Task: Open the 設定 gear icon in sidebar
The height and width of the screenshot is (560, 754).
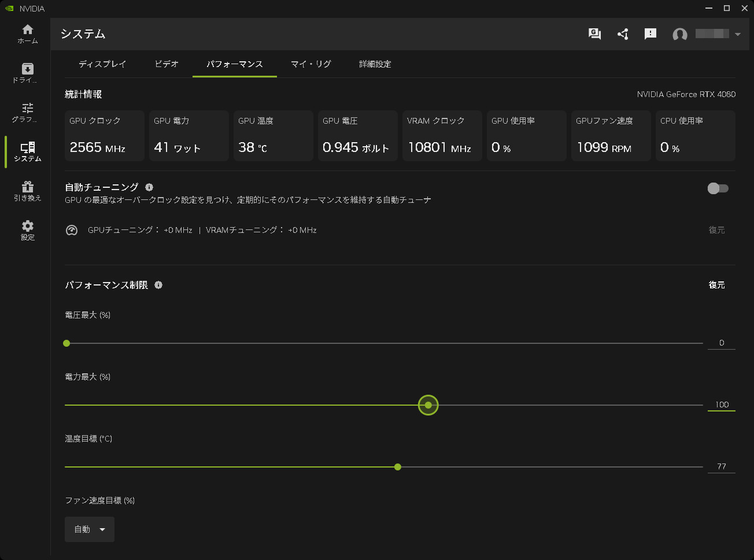Action: point(28,231)
